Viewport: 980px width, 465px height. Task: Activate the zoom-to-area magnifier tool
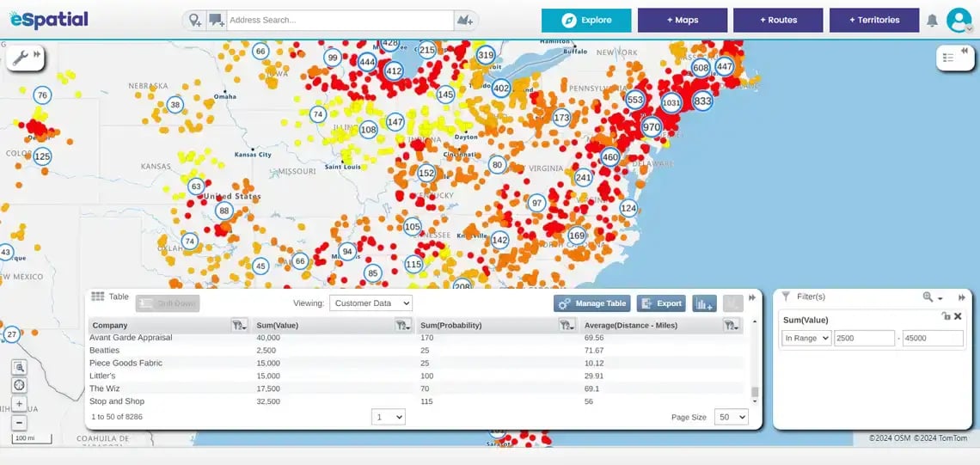pyautogui.click(x=20, y=368)
